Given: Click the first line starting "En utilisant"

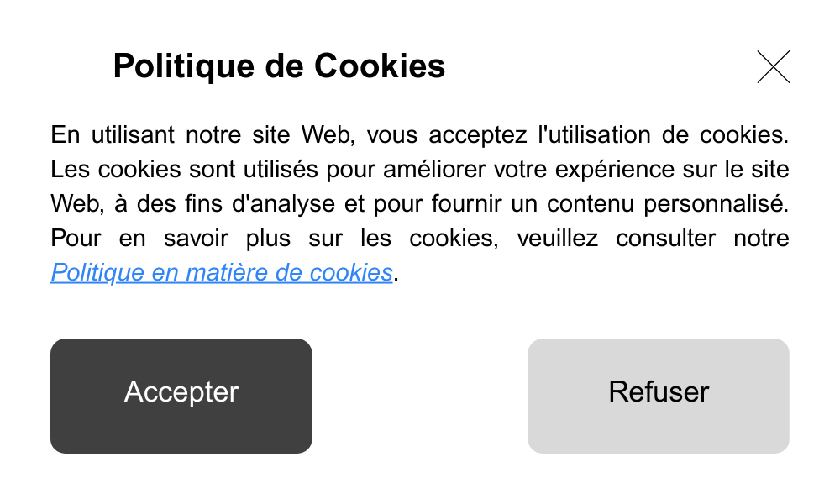Looking at the screenshot, I should [420, 135].
